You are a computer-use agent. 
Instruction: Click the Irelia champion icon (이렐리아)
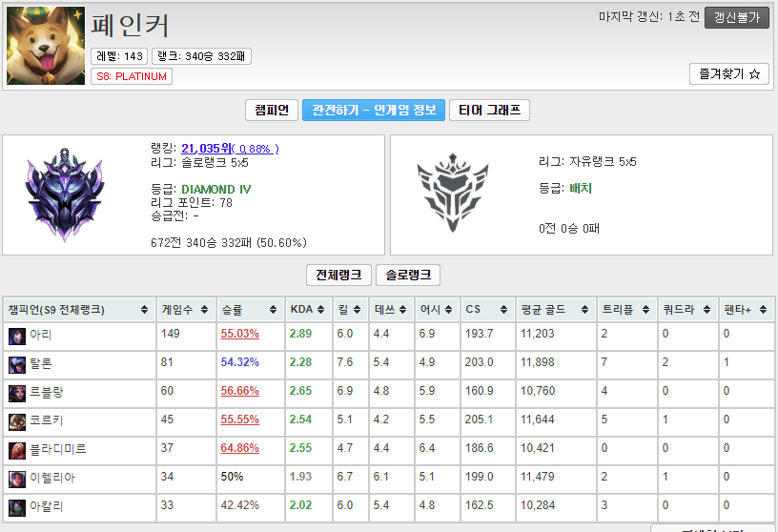point(17,480)
